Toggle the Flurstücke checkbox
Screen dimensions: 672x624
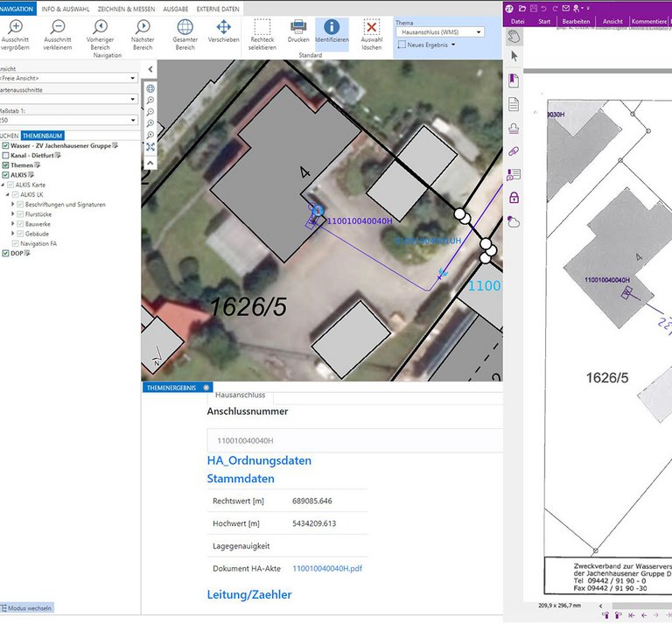(x=20, y=214)
